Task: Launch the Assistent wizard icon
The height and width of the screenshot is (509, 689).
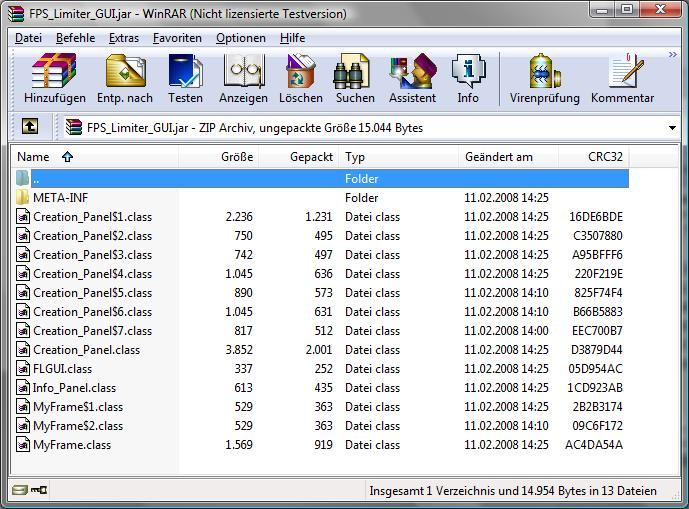Action: (x=412, y=79)
